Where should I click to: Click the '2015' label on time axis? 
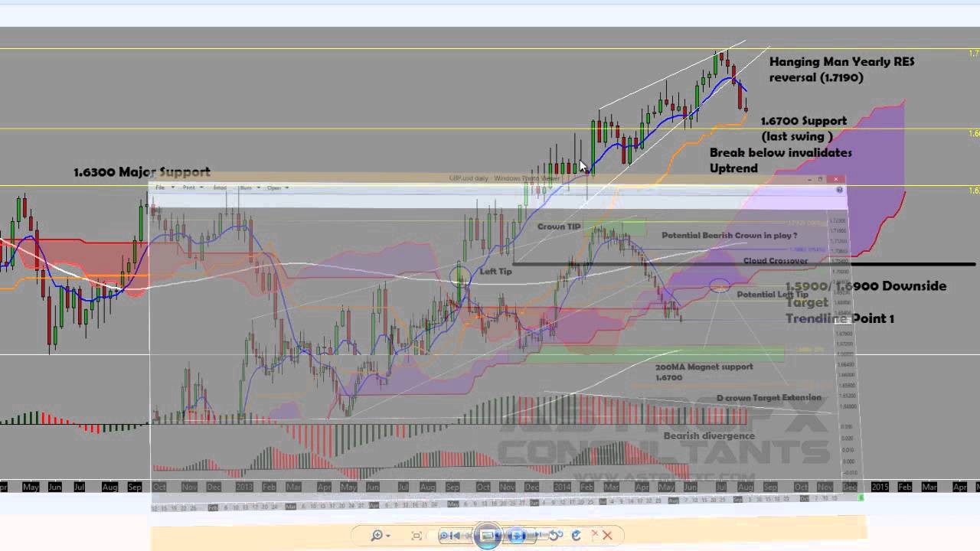pyautogui.click(x=880, y=487)
